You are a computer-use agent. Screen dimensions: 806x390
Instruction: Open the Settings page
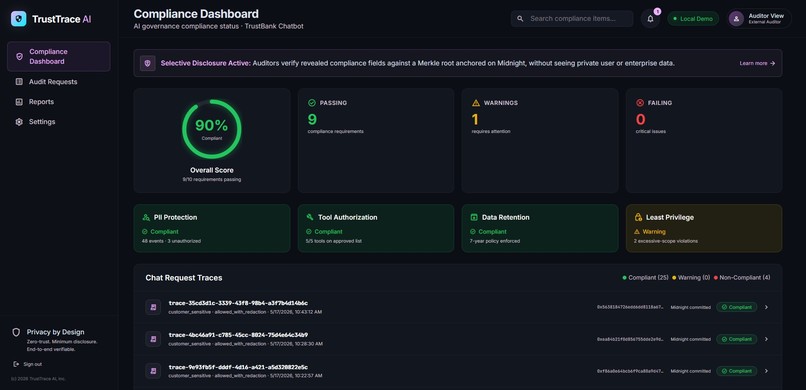(59, 122)
